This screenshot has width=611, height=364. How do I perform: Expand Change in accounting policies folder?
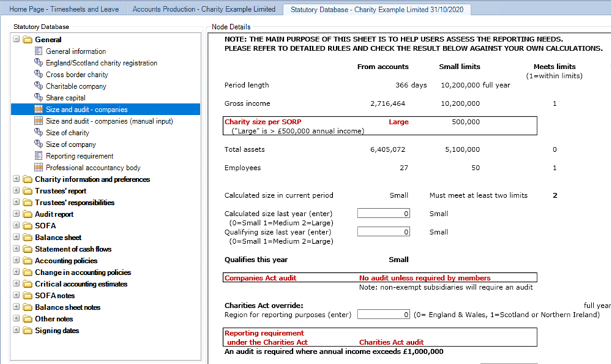pyautogui.click(x=16, y=272)
